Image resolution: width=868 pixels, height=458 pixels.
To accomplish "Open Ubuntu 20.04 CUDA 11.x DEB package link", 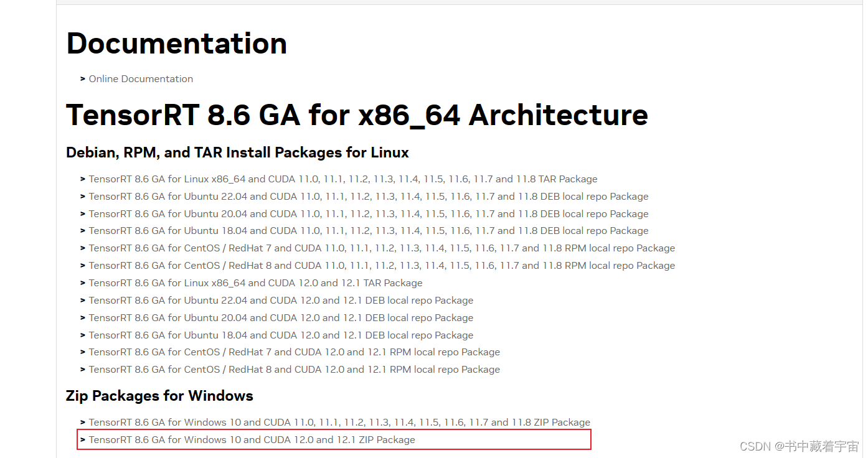I will 369,214.
